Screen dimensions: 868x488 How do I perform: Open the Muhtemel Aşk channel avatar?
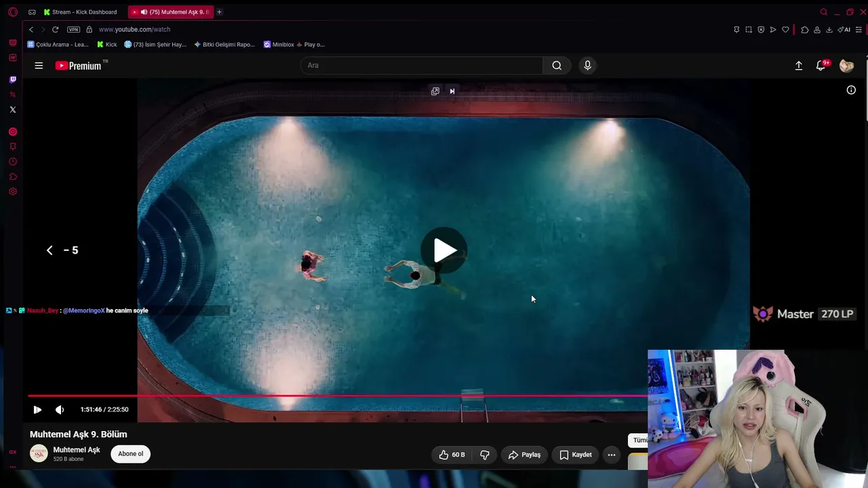pyautogui.click(x=39, y=453)
